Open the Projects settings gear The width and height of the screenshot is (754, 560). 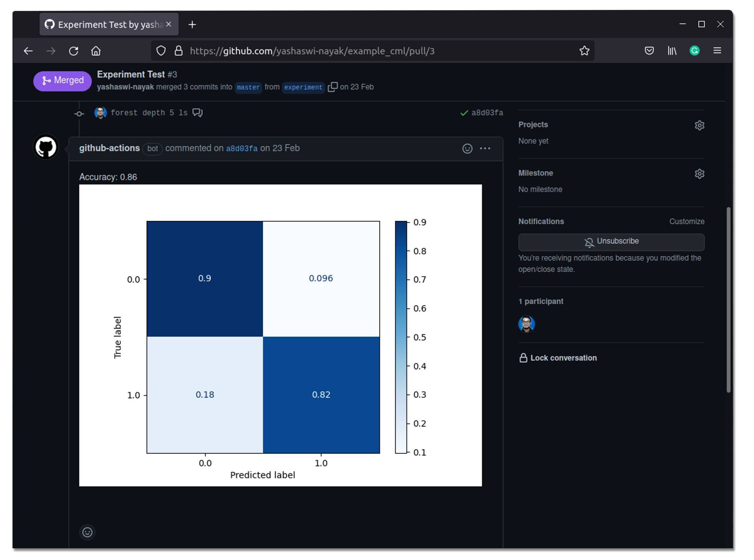tap(699, 126)
